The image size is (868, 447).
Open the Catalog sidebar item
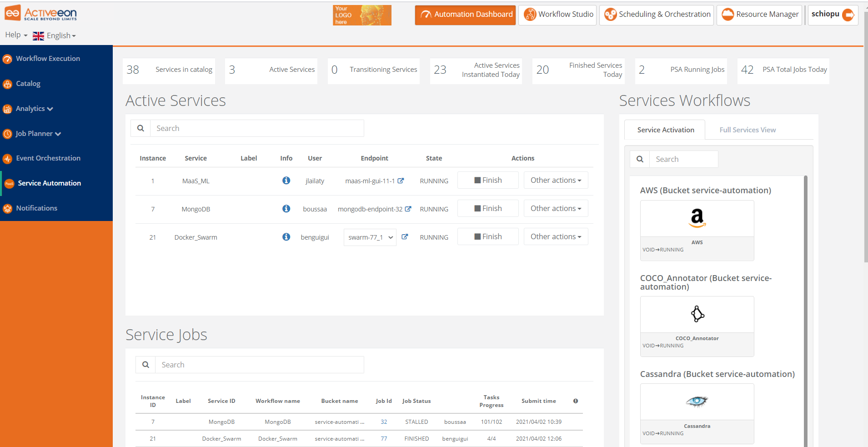click(x=28, y=84)
